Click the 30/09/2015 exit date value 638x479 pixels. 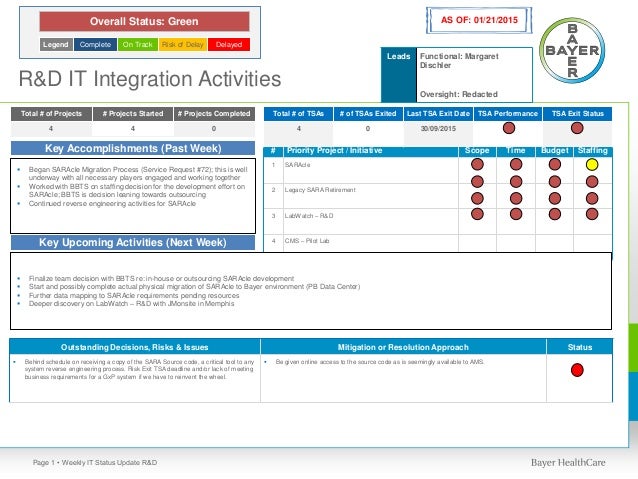click(x=438, y=129)
